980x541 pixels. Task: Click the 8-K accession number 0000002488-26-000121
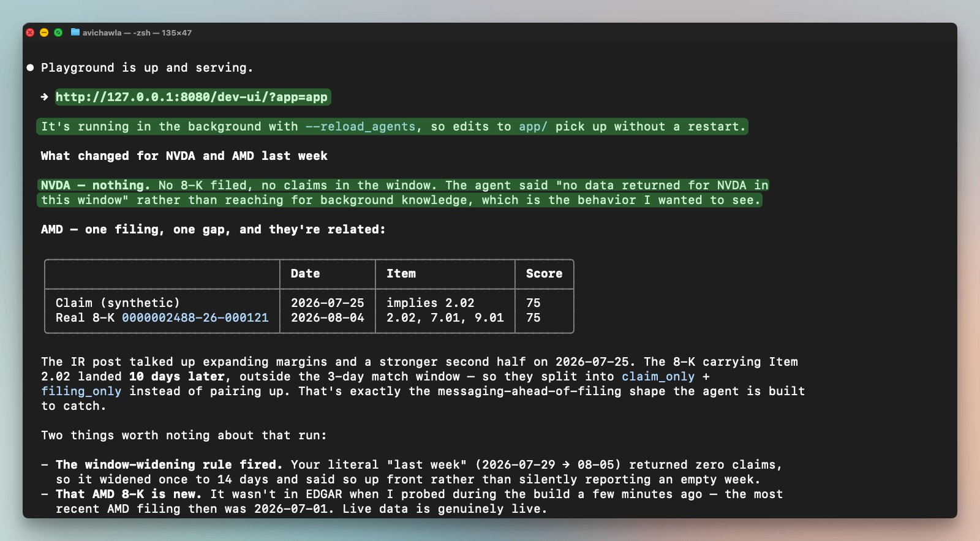point(195,317)
